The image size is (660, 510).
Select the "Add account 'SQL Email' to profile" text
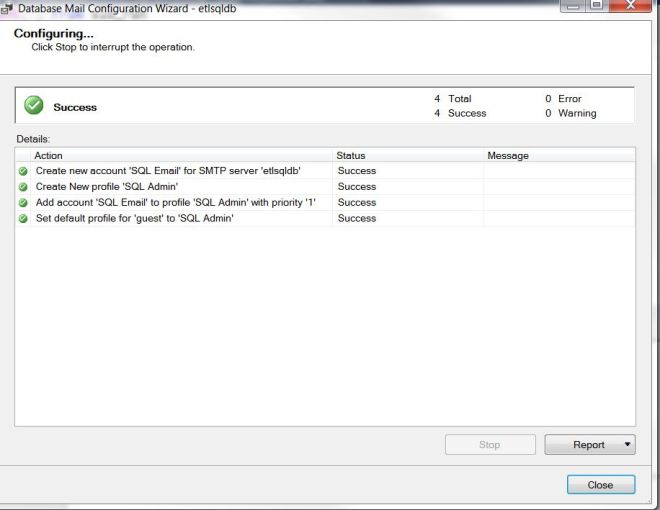click(175, 203)
